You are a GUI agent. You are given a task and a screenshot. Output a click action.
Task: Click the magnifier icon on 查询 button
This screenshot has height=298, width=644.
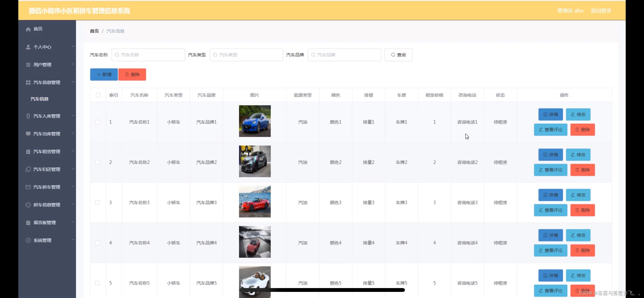(393, 55)
